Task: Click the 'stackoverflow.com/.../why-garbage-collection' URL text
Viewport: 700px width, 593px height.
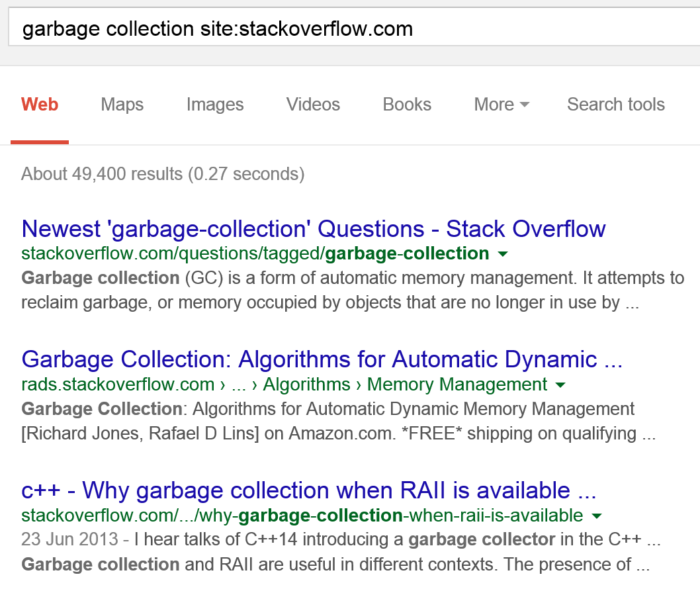Action: 302,516
